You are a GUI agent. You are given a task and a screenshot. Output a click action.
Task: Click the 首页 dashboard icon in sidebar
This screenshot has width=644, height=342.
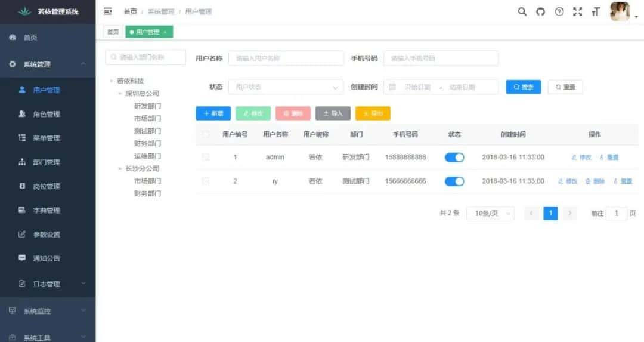coord(13,38)
